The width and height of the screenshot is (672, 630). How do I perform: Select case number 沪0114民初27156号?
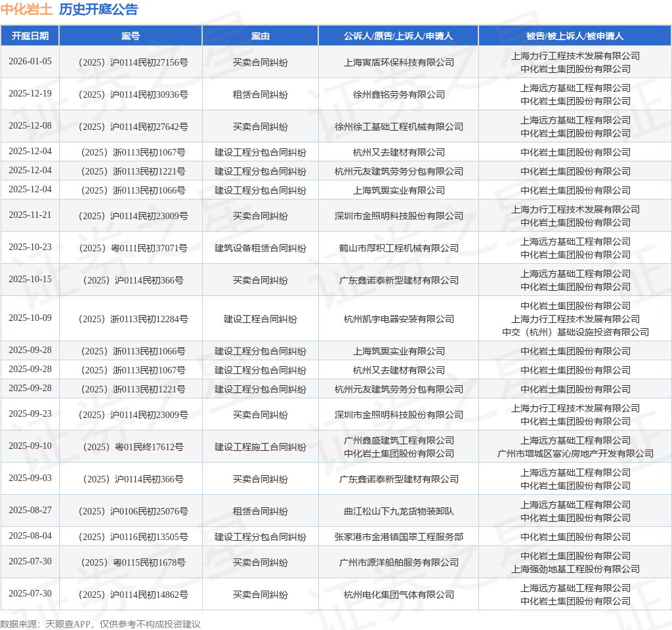(133, 62)
